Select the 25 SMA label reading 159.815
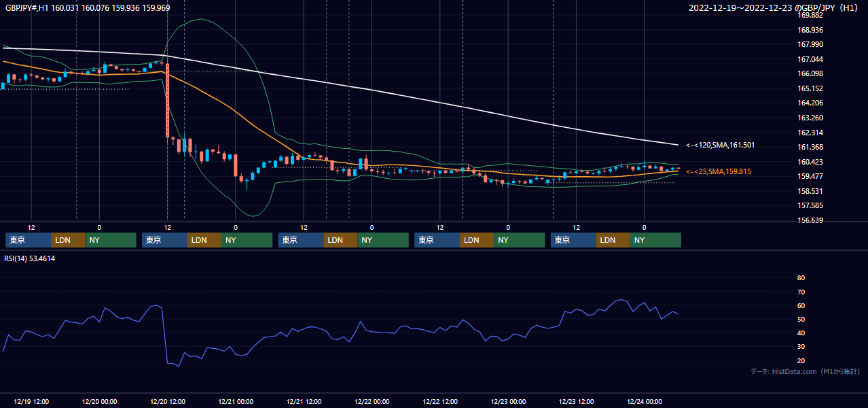The height and width of the screenshot is (408, 868). click(719, 171)
